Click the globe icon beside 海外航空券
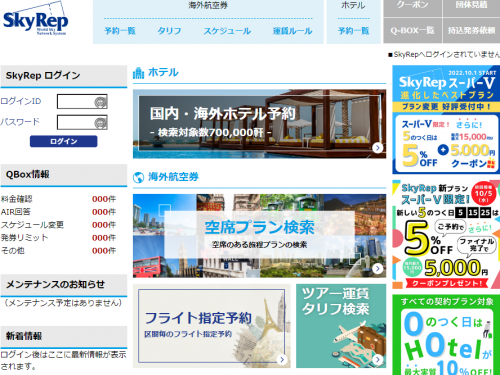The height and width of the screenshot is (375, 500). 138,177
